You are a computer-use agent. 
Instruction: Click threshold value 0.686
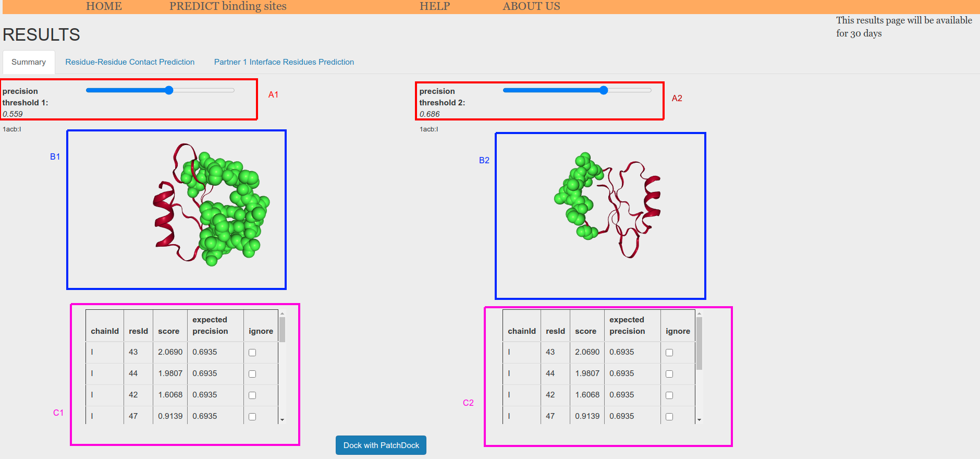click(430, 114)
